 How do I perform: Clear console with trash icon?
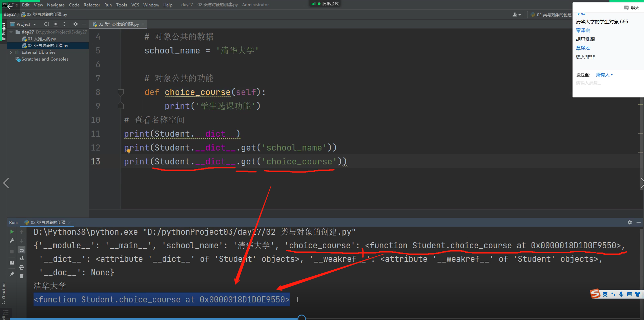22,276
